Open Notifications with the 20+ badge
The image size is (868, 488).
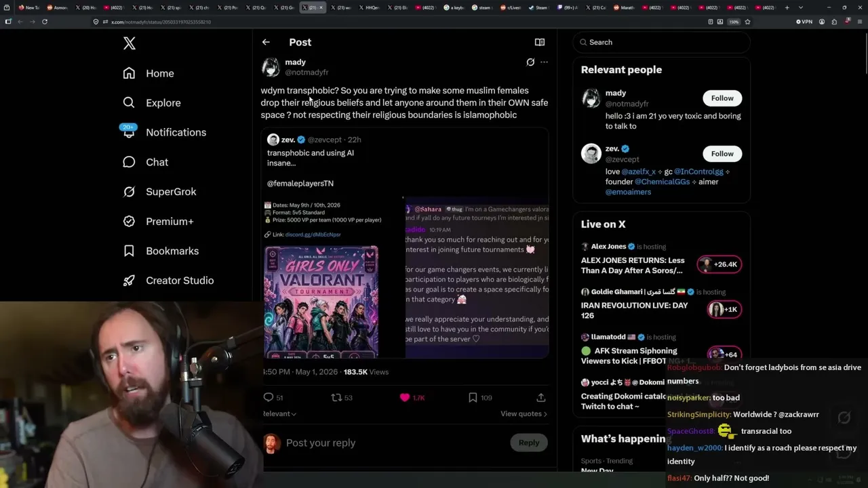[x=164, y=132]
